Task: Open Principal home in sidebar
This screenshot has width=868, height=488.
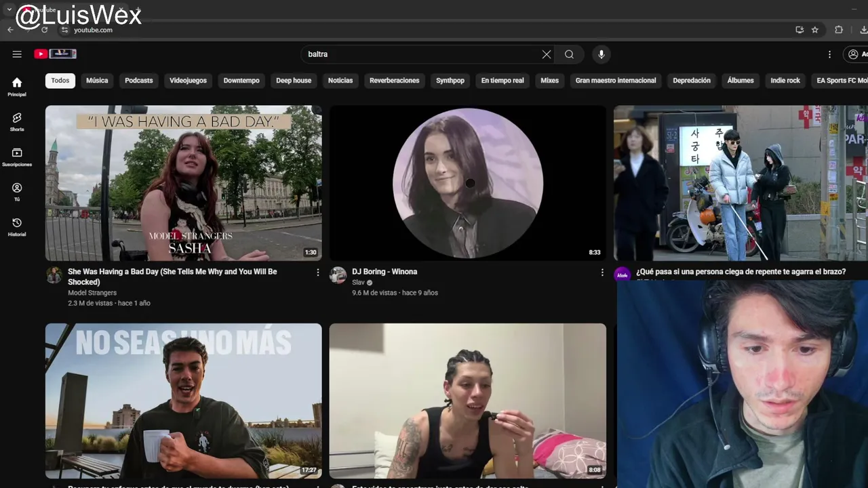Action: click(x=17, y=87)
